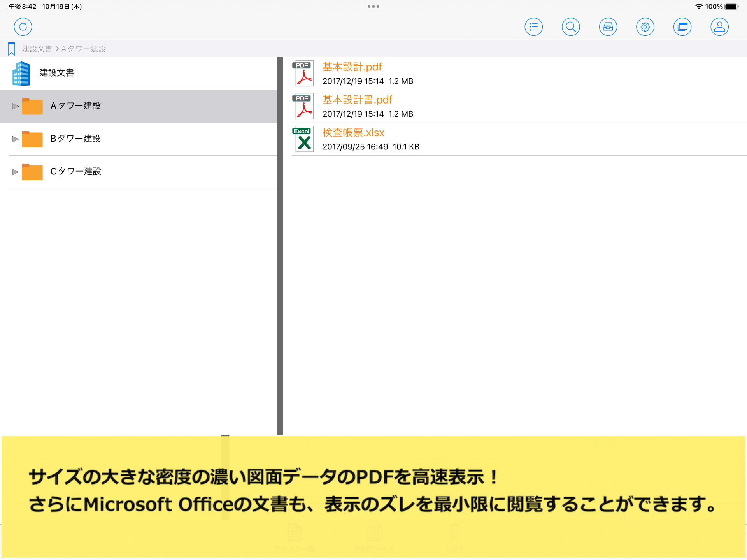The height and width of the screenshot is (560, 747).
Task: Click the search magnifier icon
Action: [570, 26]
